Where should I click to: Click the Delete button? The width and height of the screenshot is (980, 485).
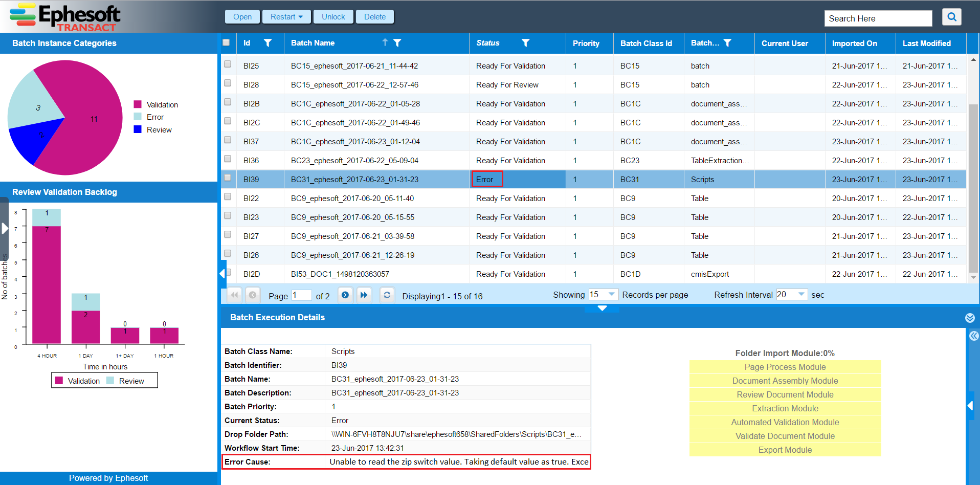click(375, 17)
